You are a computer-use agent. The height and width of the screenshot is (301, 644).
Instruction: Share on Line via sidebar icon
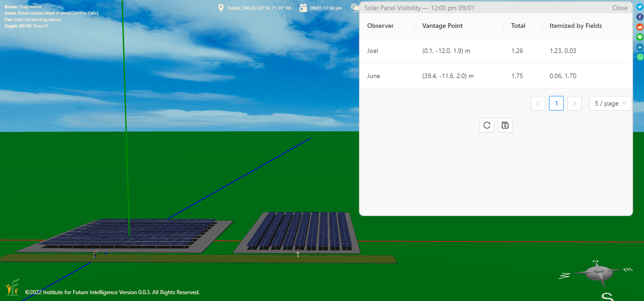coord(640,37)
